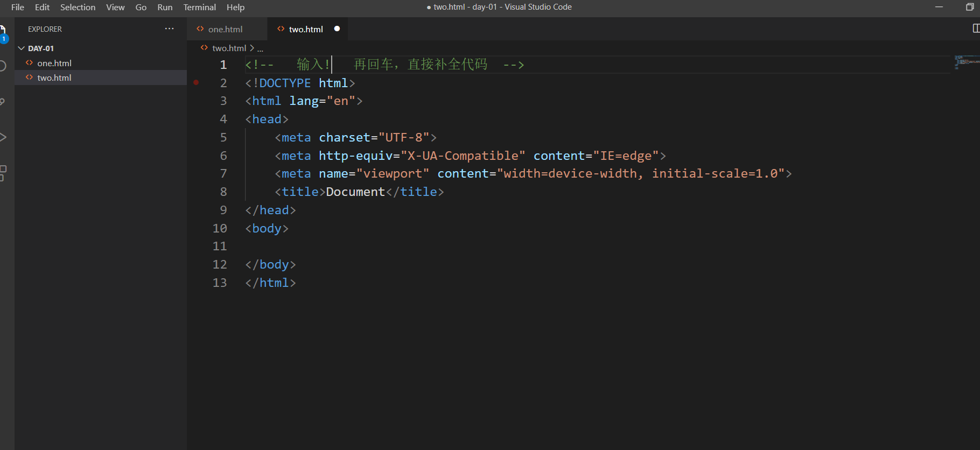
Task: Minimize the Visual Studio Code window
Action: tap(939, 7)
